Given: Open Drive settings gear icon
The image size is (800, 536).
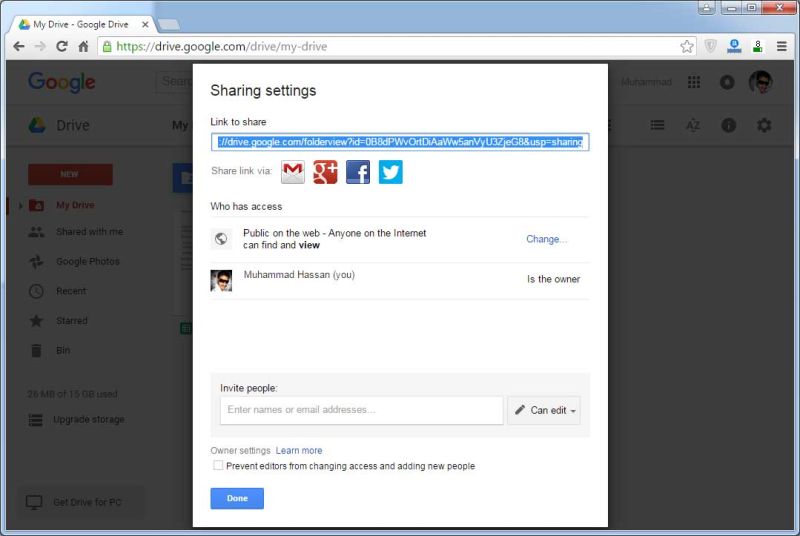Looking at the screenshot, I should (764, 125).
